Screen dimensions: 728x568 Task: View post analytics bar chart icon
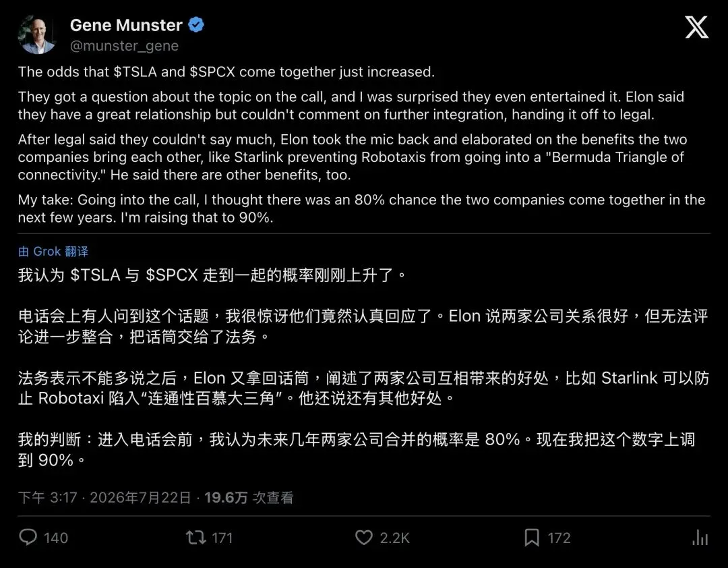coord(700,538)
